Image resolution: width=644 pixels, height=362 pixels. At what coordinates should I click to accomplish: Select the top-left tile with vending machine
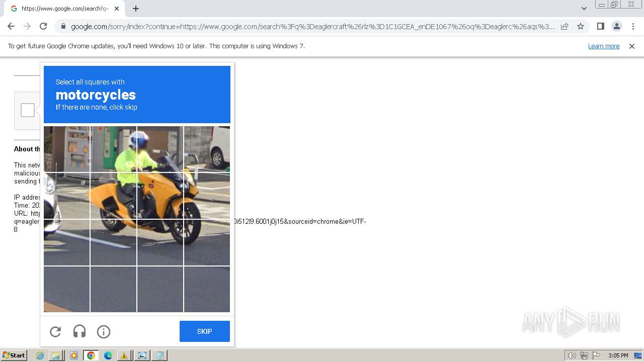66,149
